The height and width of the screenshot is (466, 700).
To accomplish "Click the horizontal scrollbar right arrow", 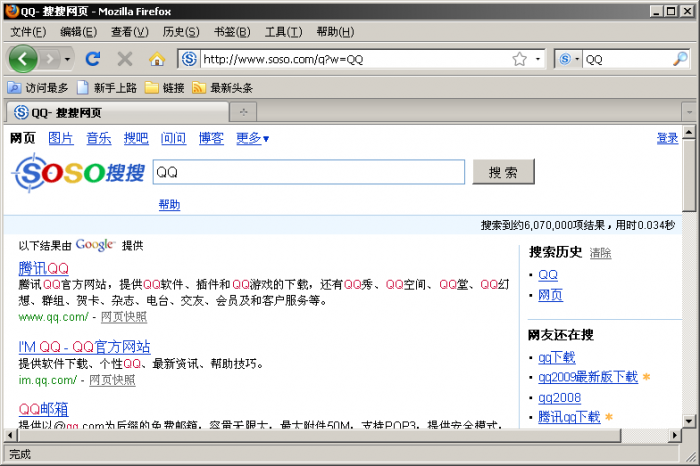I will tap(675, 435).
